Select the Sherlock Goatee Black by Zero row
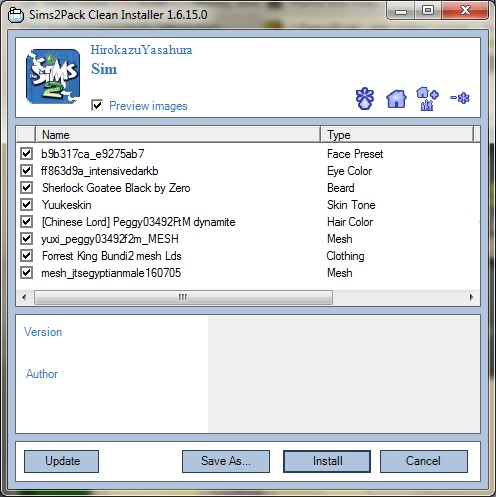The height and width of the screenshot is (497, 496). (116, 188)
